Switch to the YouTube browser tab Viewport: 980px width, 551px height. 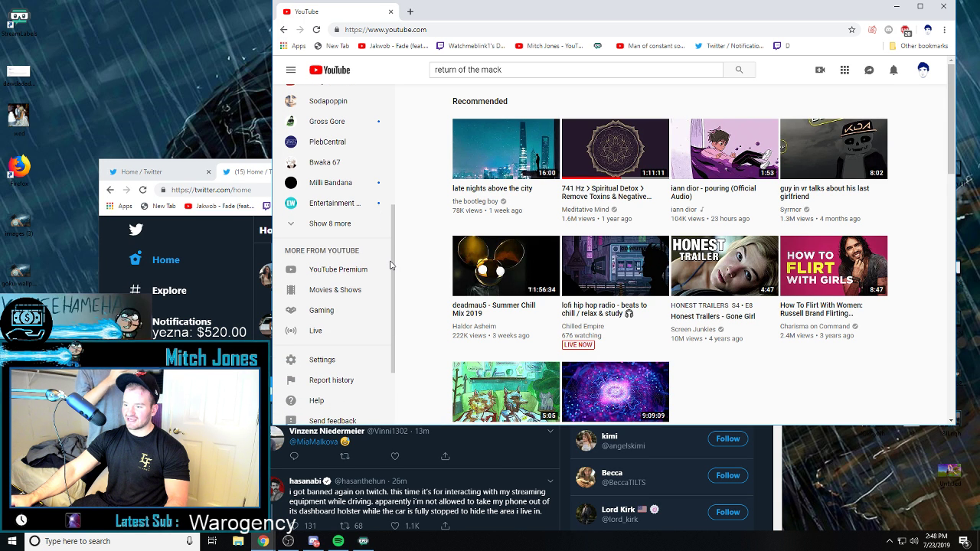[338, 11]
